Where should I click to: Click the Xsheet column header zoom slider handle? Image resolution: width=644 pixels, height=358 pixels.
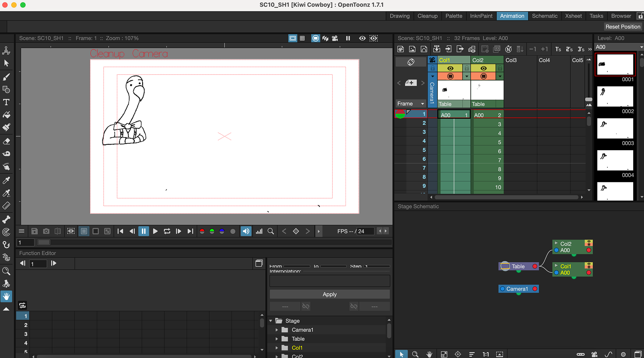[589, 99]
